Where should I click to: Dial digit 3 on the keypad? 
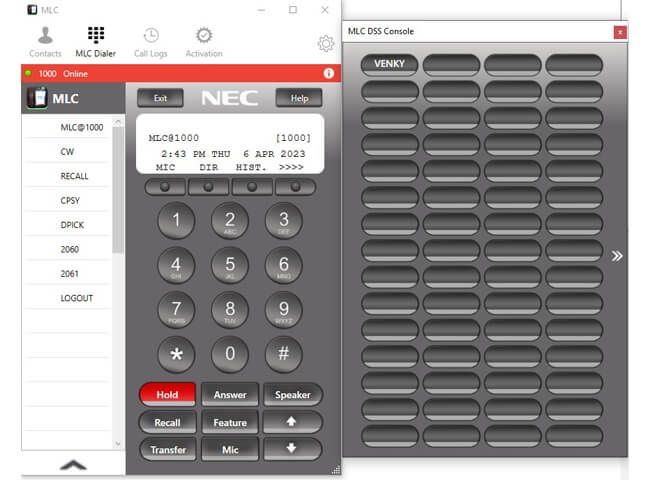pos(284,220)
